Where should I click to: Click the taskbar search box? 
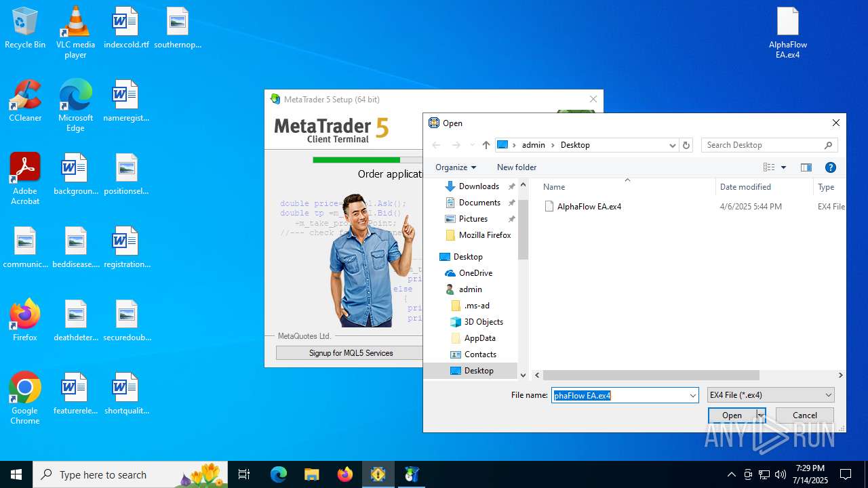coord(130,474)
